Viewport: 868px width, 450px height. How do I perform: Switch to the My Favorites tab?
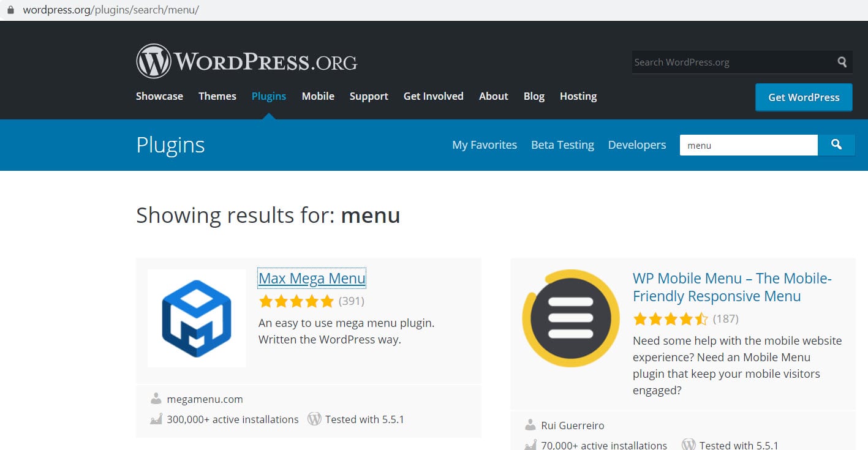click(x=484, y=144)
